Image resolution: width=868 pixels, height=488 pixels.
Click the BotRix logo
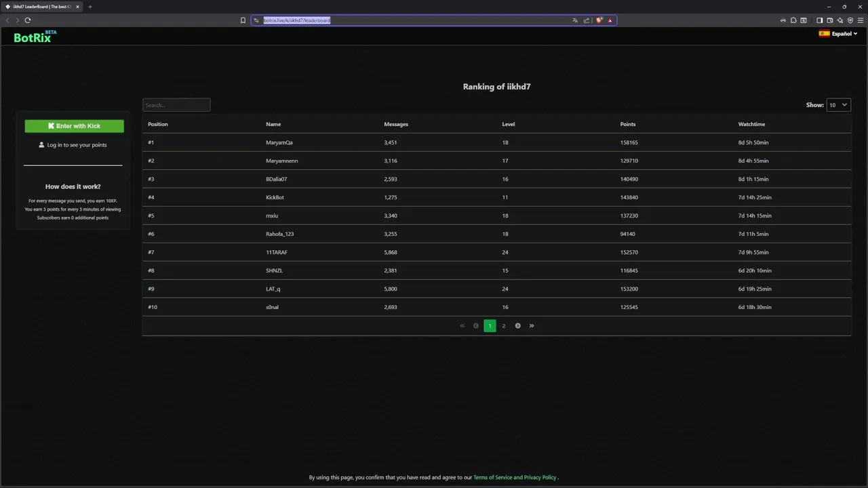(x=35, y=37)
